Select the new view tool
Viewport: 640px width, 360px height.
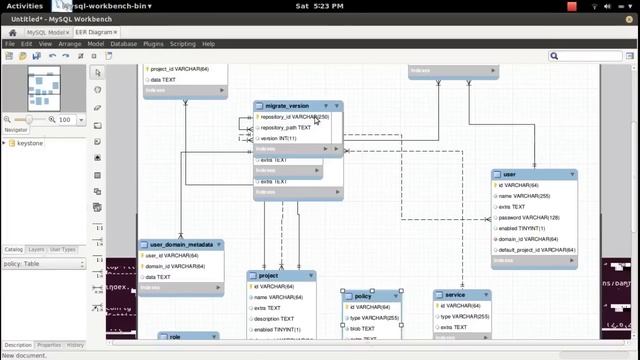tap(98, 191)
